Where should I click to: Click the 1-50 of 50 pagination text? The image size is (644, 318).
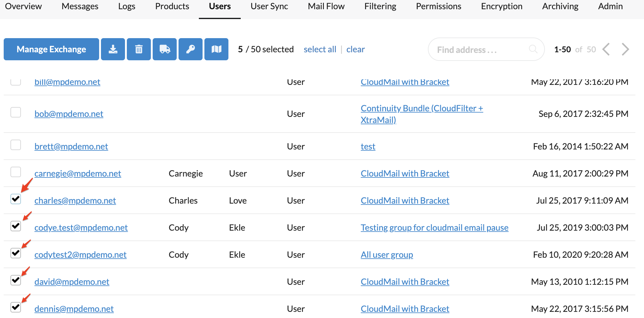point(575,49)
